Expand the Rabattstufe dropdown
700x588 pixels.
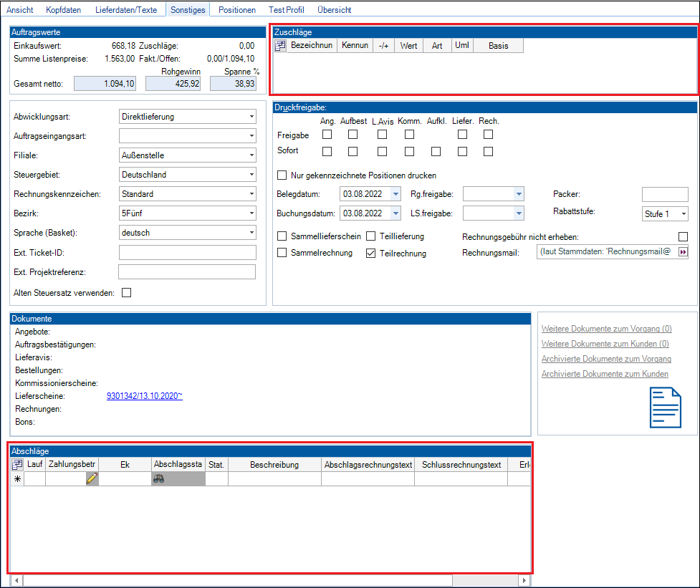(683, 214)
